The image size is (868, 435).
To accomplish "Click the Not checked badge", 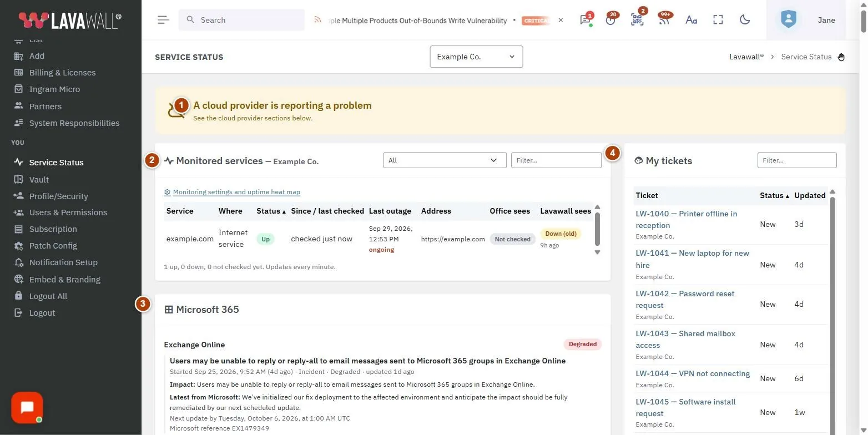I will [512, 239].
